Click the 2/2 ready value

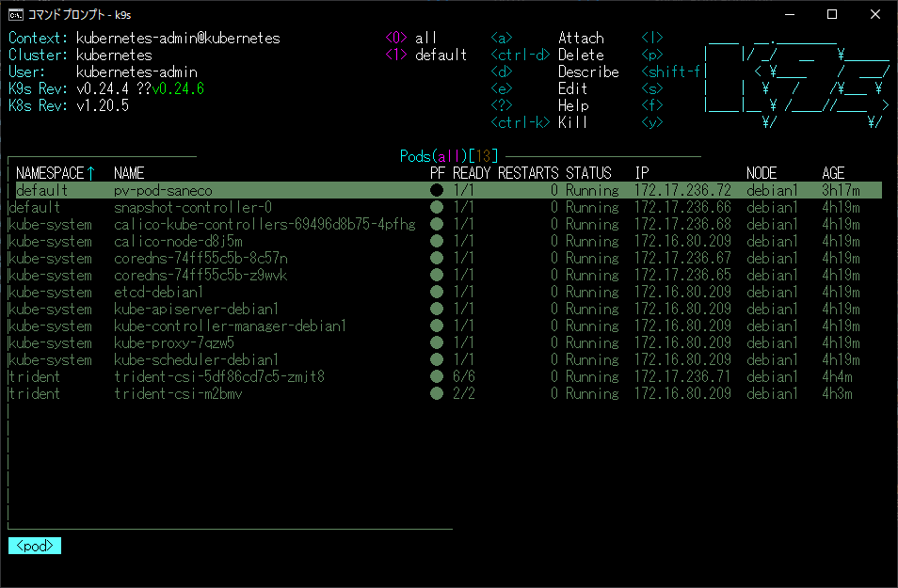click(464, 394)
